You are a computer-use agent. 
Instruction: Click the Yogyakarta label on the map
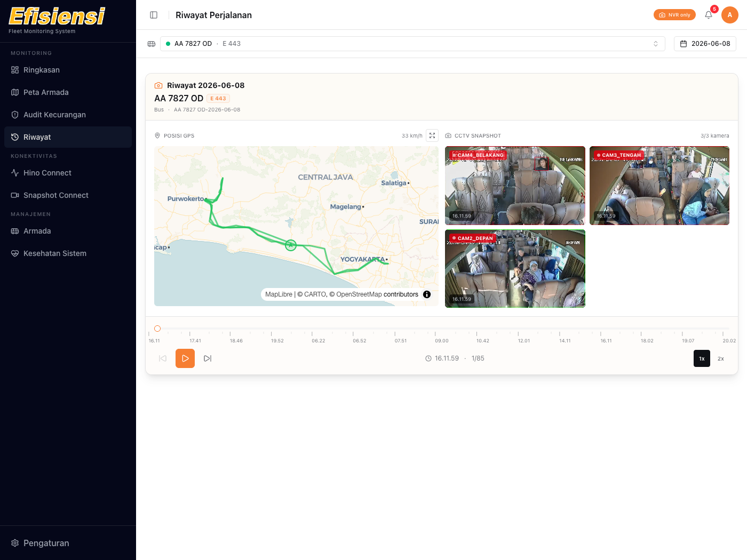pyautogui.click(x=363, y=259)
